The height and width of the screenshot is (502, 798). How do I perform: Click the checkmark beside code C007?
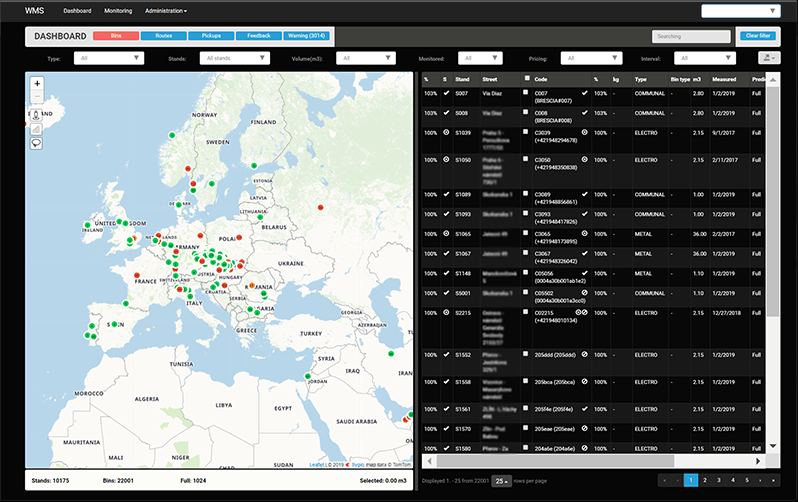pos(585,93)
